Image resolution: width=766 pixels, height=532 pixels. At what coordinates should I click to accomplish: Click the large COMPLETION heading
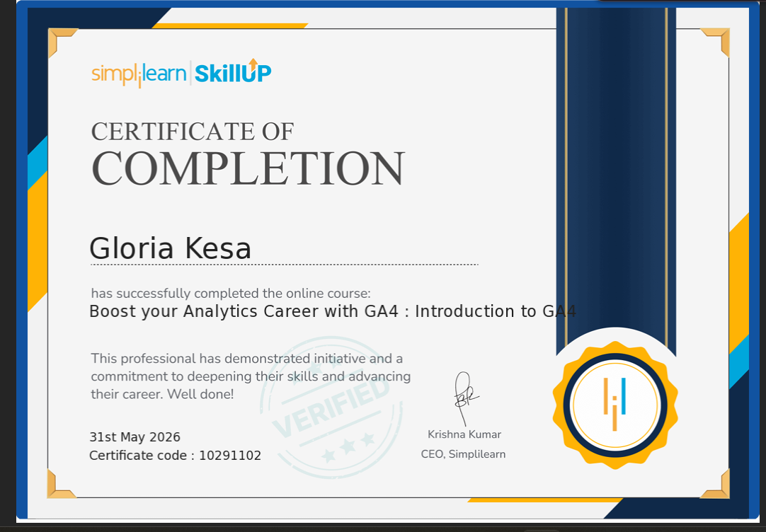tap(248, 168)
